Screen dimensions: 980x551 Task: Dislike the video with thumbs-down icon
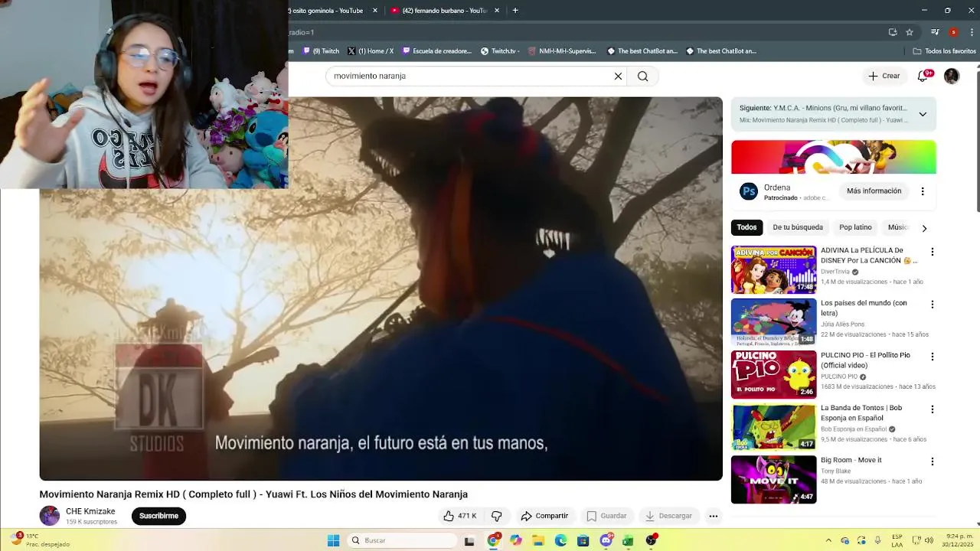[496, 516]
